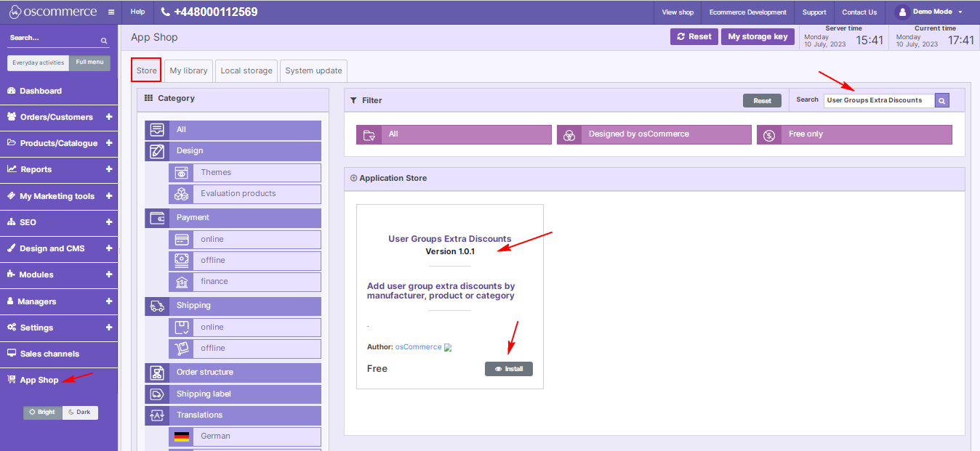Viewport: 980px width, 451px height.
Task: Select finance subcategory
Action: coord(245,282)
